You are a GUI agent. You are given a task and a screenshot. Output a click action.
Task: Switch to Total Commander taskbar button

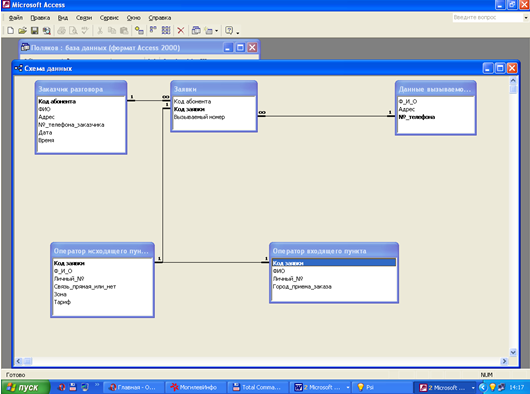[x=258, y=387]
